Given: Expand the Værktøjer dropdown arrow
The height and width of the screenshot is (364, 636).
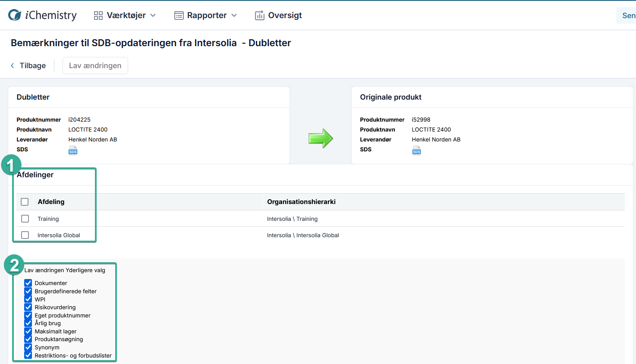Looking at the screenshot, I should pyautogui.click(x=153, y=16).
